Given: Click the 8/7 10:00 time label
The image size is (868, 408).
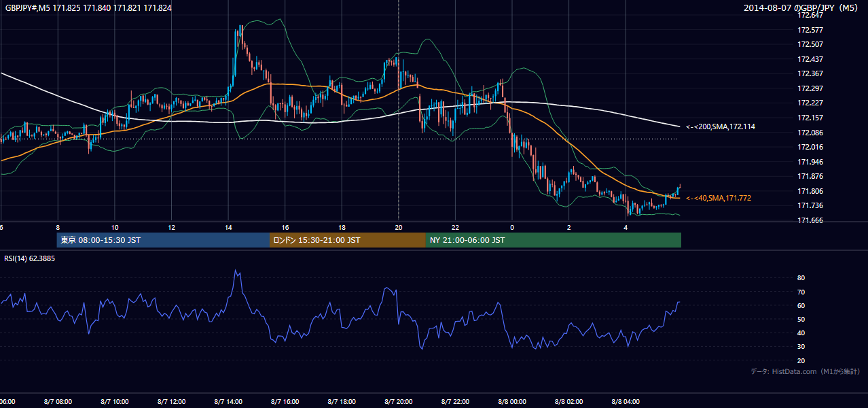Looking at the screenshot, I should click(114, 401).
